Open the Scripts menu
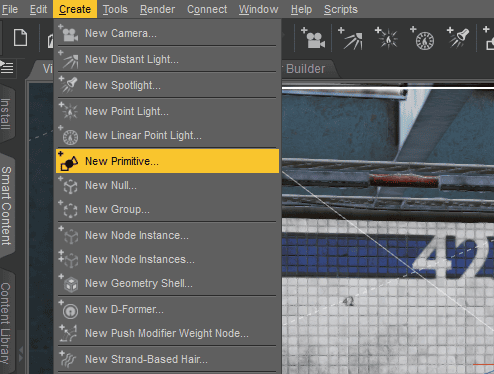The image size is (494, 374). (341, 9)
